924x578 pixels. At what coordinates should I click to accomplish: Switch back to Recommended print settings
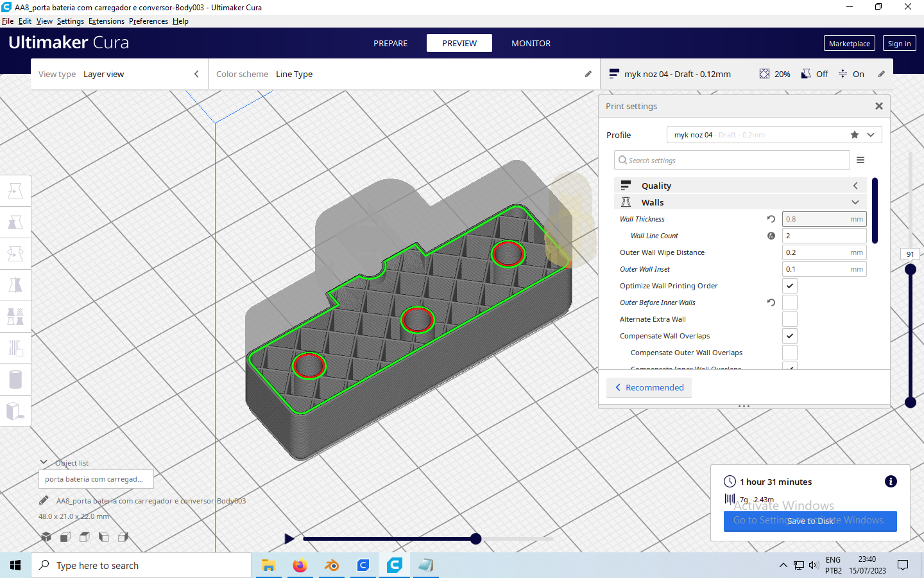[649, 387]
